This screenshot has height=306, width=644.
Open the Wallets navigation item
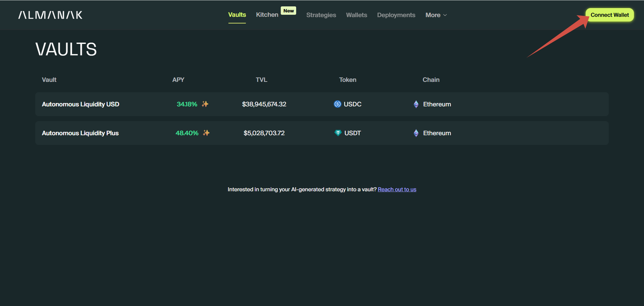pyautogui.click(x=356, y=15)
